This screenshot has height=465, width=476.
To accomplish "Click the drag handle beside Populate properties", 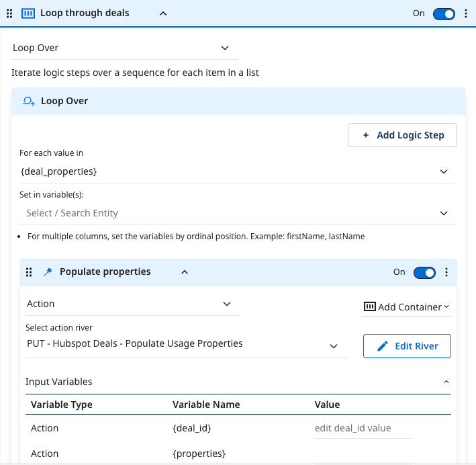I will click(x=29, y=272).
